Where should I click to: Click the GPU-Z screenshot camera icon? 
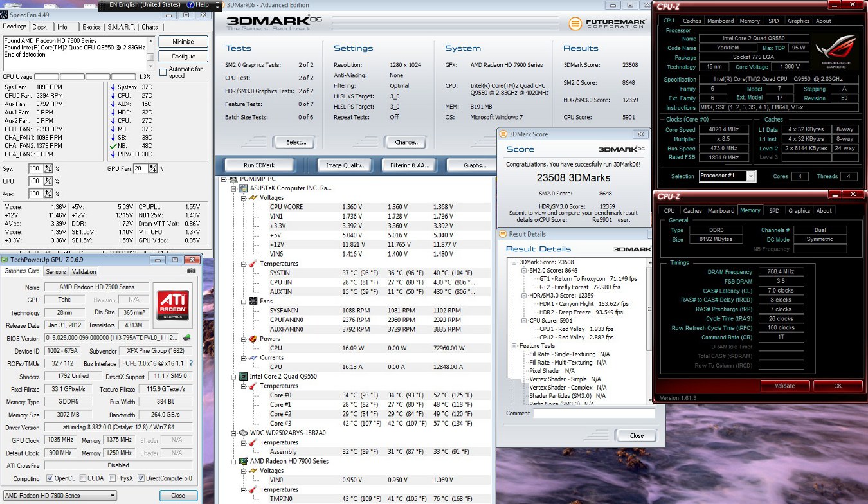(191, 271)
